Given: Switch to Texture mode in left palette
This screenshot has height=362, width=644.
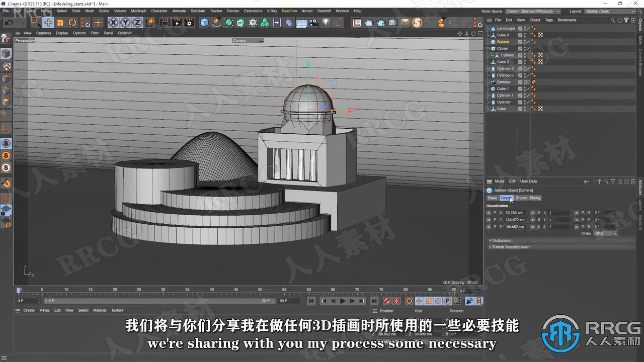Looking at the screenshot, I should pos(6,66).
